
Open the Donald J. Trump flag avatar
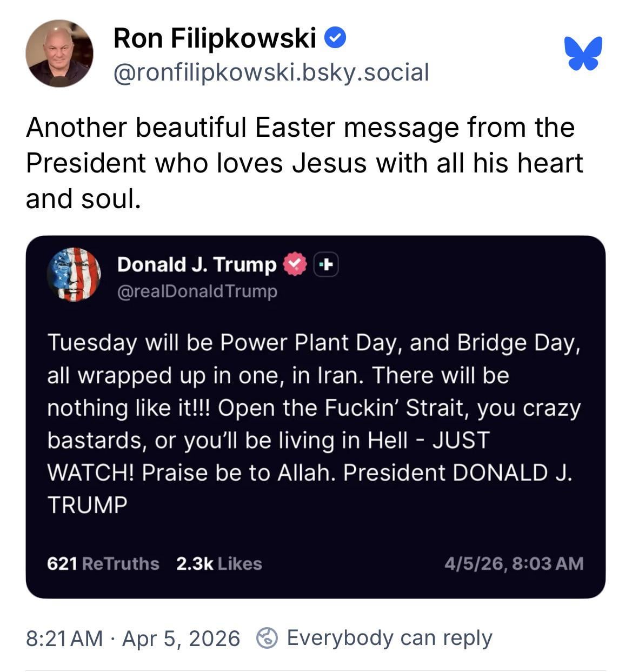(74, 275)
